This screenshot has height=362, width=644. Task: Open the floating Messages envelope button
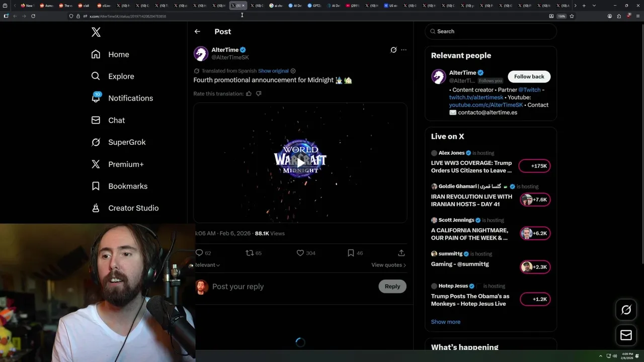pos(626,335)
